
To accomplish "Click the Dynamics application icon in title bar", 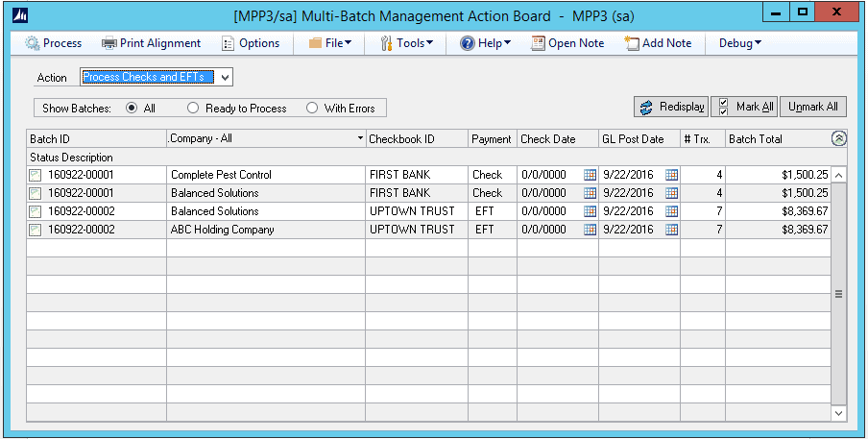I will pyautogui.click(x=20, y=15).
